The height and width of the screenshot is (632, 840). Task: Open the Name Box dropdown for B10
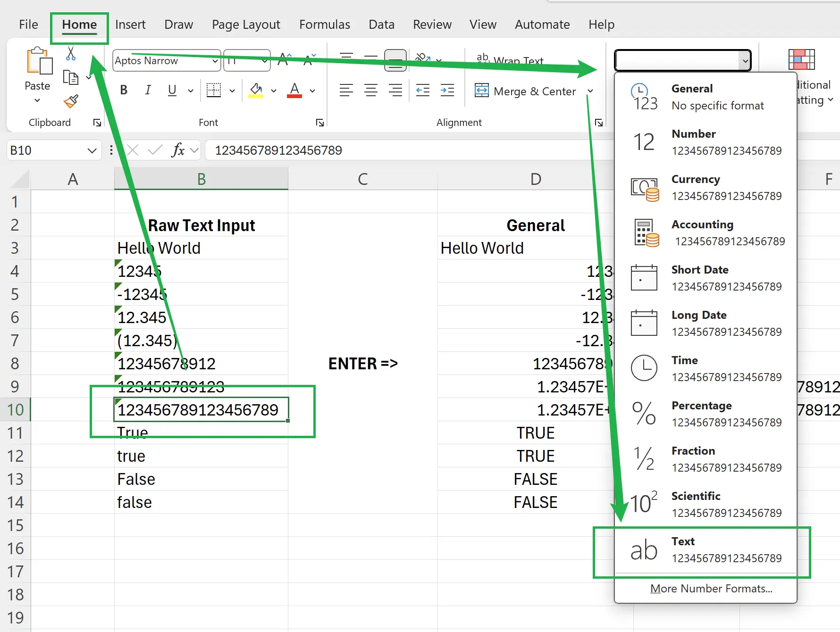click(92, 150)
